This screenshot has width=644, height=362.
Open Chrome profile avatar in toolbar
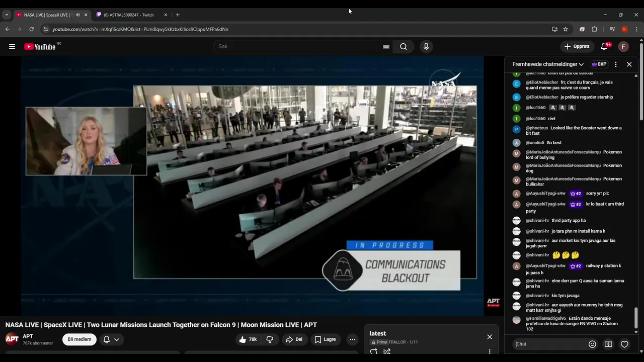point(624,29)
